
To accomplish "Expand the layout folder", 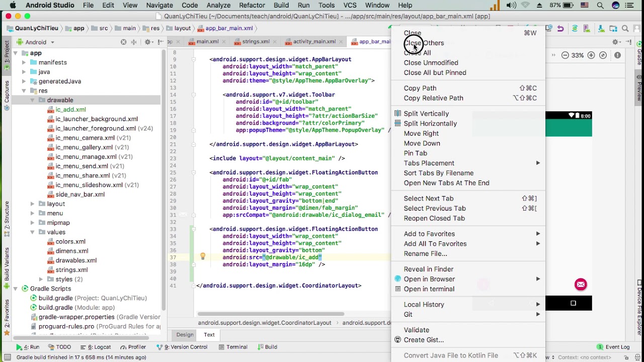I will point(32,204).
